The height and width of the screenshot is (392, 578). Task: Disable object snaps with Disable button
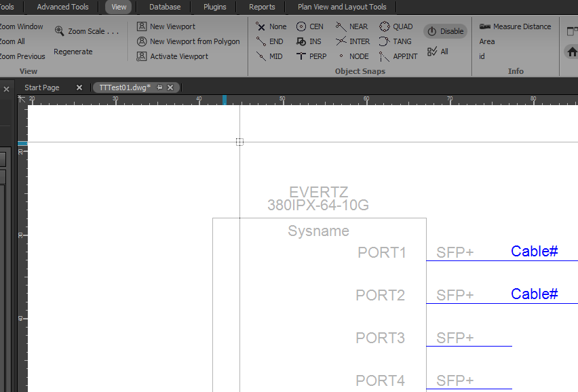445,31
